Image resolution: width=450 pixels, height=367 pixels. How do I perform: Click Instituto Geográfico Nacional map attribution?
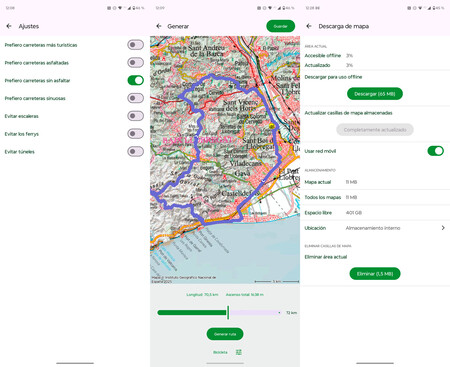tap(184, 279)
